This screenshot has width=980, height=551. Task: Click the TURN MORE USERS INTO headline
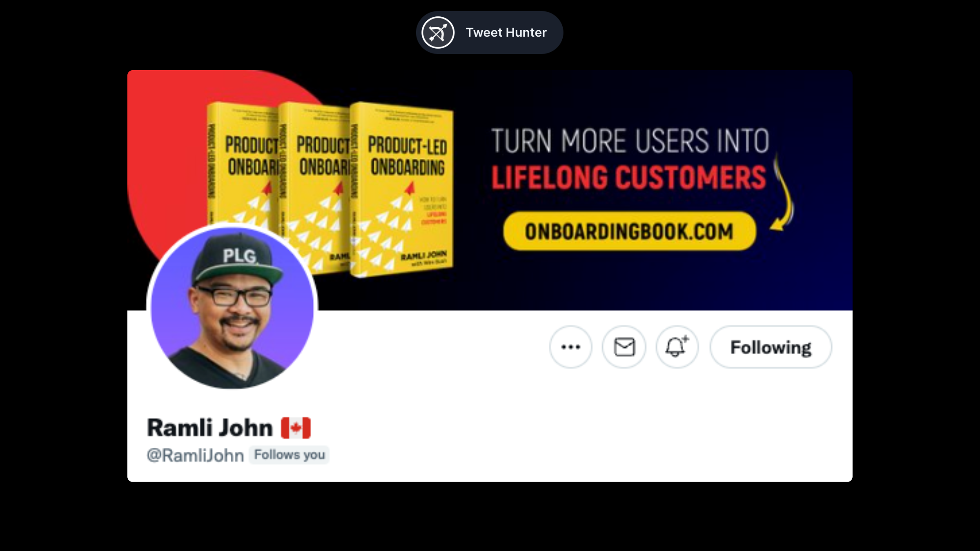[x=630, y=141]
